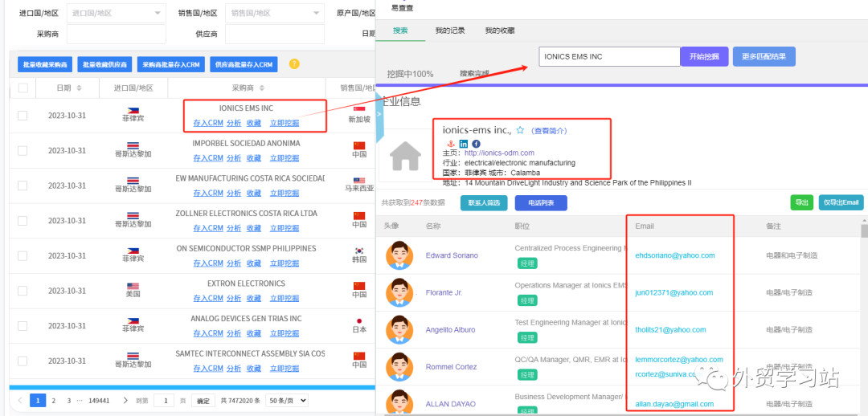868x416 pixels.
Task: Sort by date column arrows
Action: coord(79,88)
